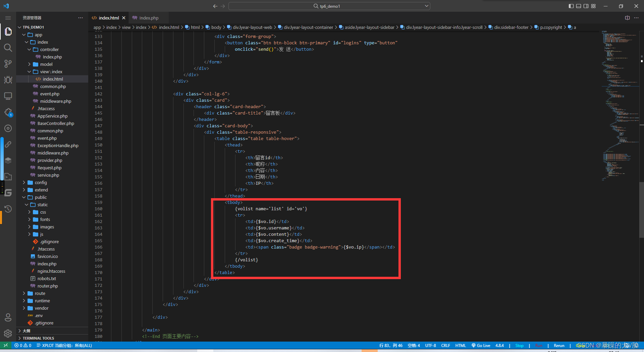Open the Accounts icon above settings

coord(8,317)
